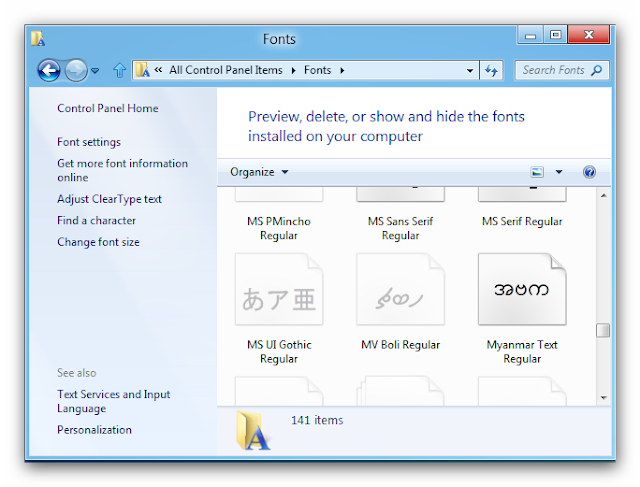Open Help with the question mark icon
The image size is (640, 487).
589,172
